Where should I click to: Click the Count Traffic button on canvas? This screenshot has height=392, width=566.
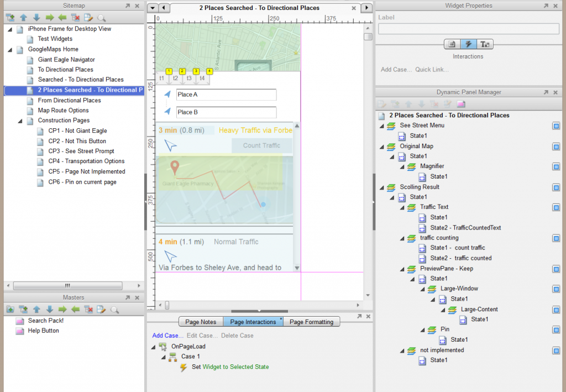261,145
